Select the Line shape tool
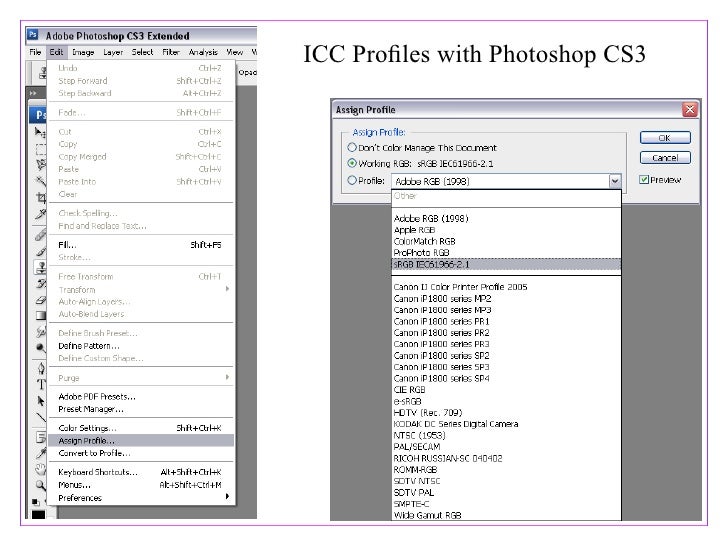The image size is (728, 546). [40, 416]
